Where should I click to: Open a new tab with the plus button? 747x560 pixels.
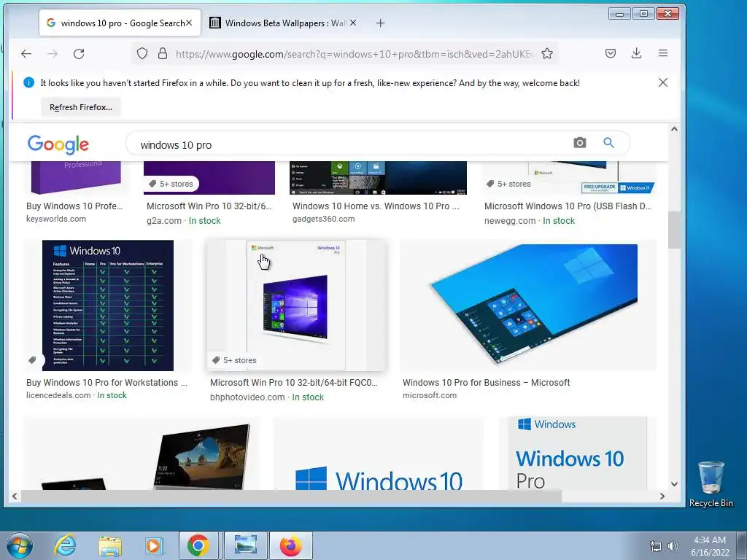380,23
